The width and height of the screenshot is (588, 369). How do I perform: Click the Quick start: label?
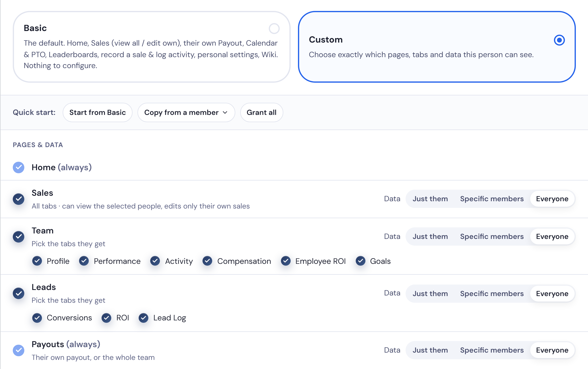point(34,112)
